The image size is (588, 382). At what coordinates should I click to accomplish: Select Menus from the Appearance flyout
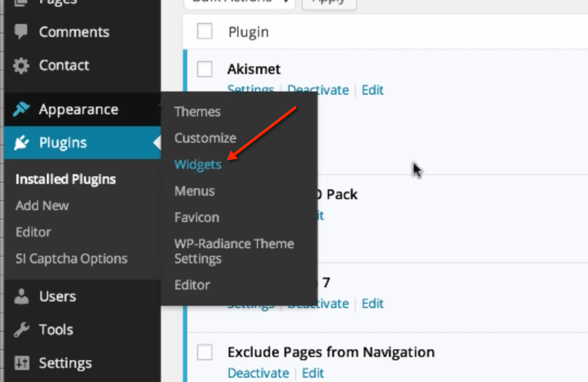(194, 191)
